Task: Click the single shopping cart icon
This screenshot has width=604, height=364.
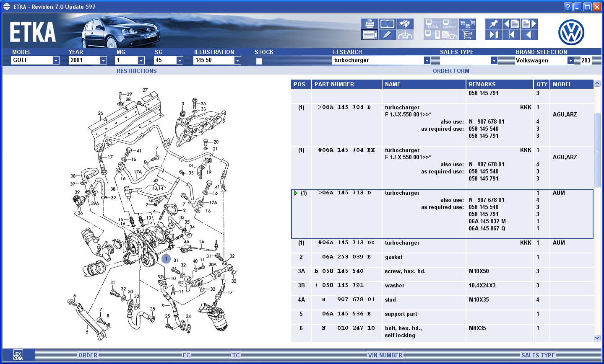Action: 467,35
